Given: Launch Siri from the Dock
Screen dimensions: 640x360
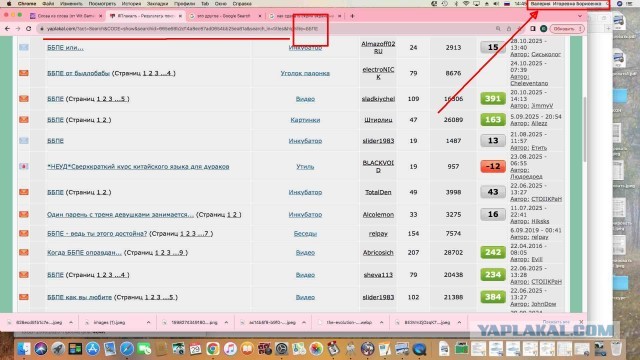Looking at the screenshot, I should tap(41, 349).
